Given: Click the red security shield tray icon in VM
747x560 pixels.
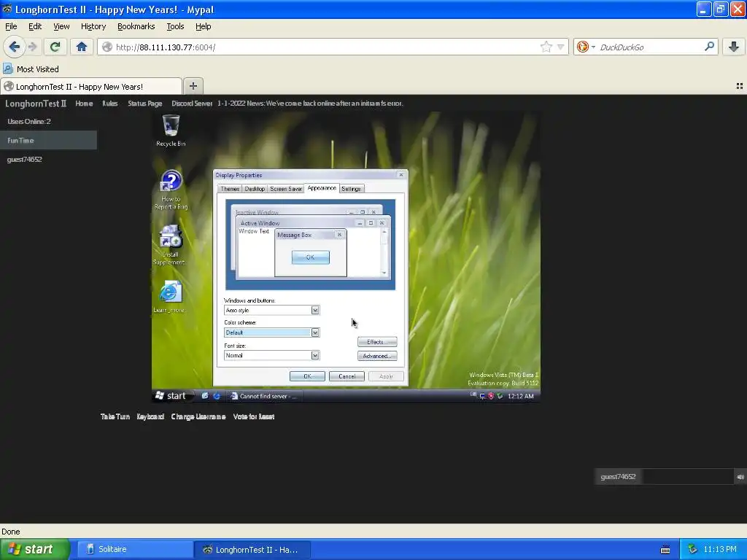Looking at the screenshot, I should 491,396.
